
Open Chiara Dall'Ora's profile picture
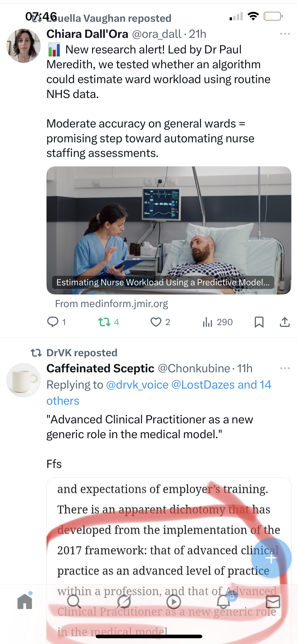(24, 46)
